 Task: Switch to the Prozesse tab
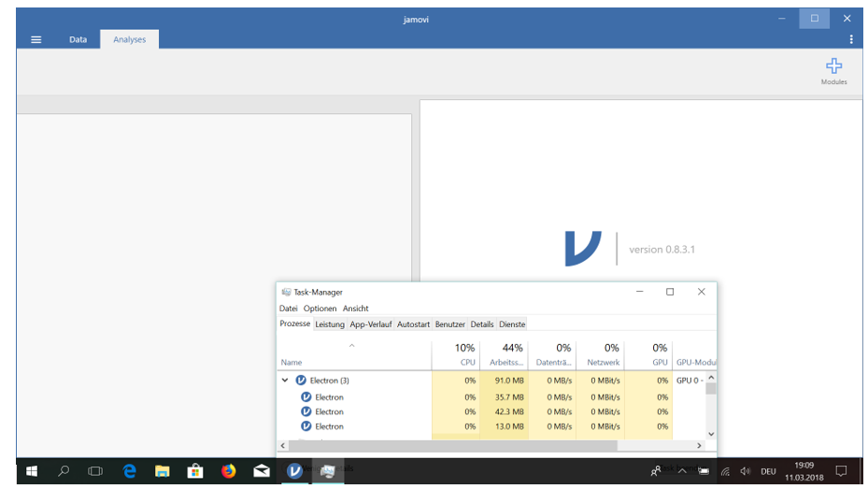pos(294,324)
